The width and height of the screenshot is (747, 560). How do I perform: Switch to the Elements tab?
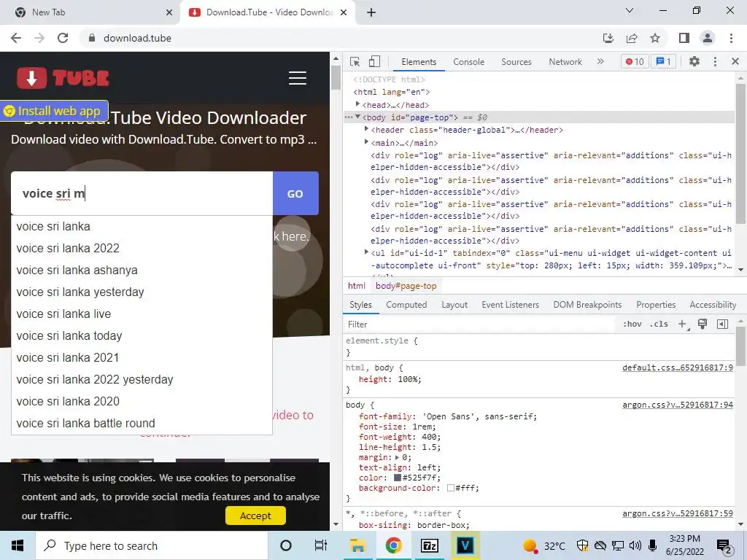418,62
